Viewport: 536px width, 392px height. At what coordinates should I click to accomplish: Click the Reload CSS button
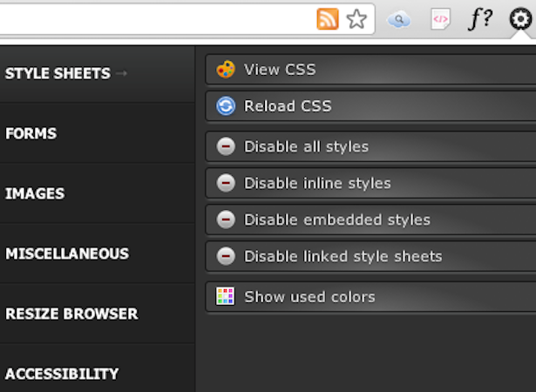pyautogui.click(x=370, y=106)
